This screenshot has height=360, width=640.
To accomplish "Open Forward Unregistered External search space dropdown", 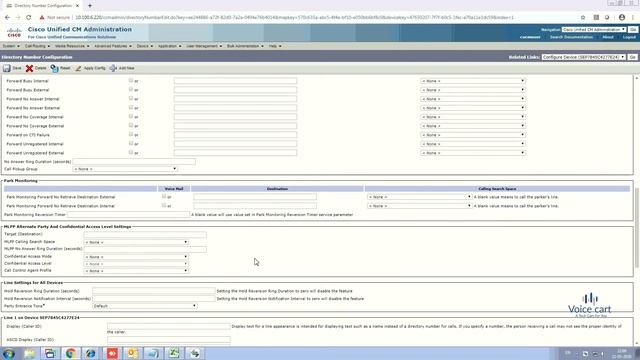I will pos(473,153).
